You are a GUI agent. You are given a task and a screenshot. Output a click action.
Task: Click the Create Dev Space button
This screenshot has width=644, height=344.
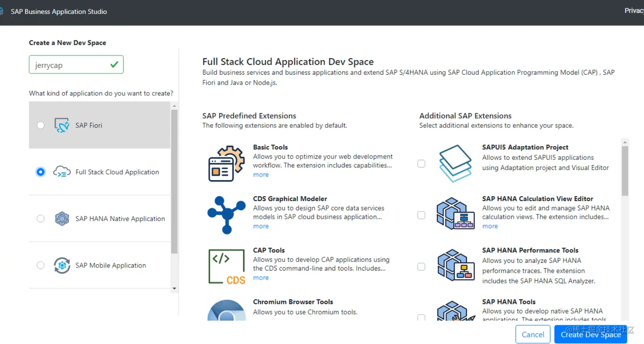(591, 335)
